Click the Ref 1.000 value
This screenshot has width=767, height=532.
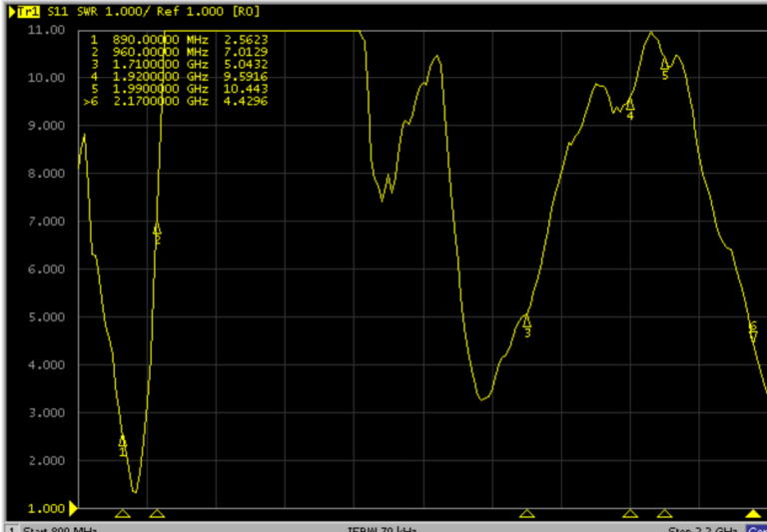(191, 12)
